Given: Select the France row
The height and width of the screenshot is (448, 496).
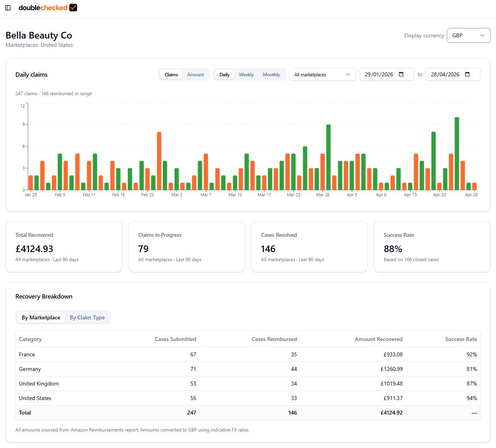Looking at the screenshot, I should point(248,354).
